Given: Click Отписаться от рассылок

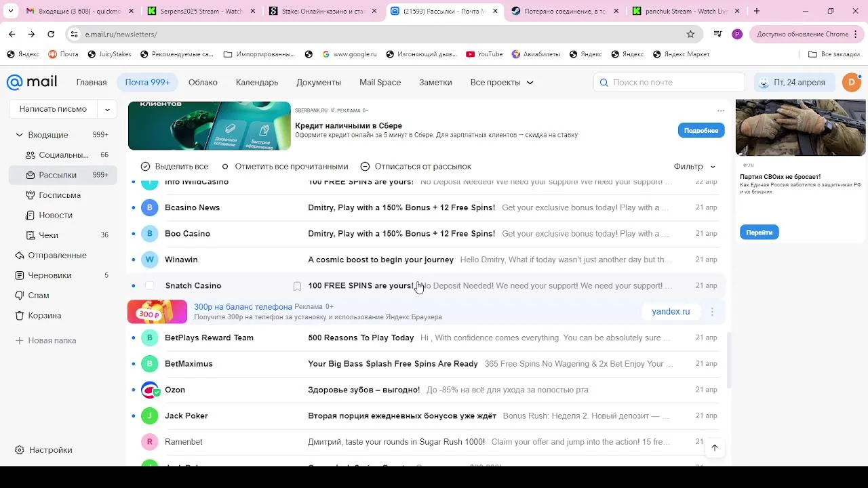Looking at the screenshot, I should click(x=416, y=167).
